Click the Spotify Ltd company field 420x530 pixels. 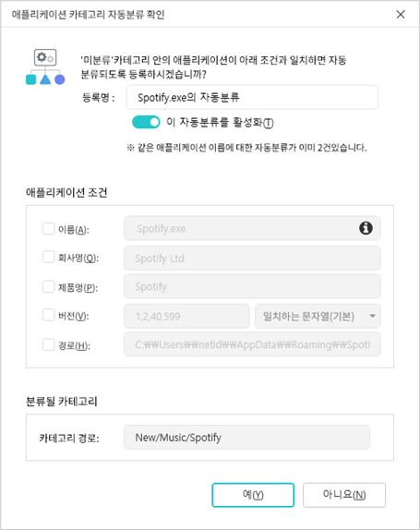[x=252, y=259]
